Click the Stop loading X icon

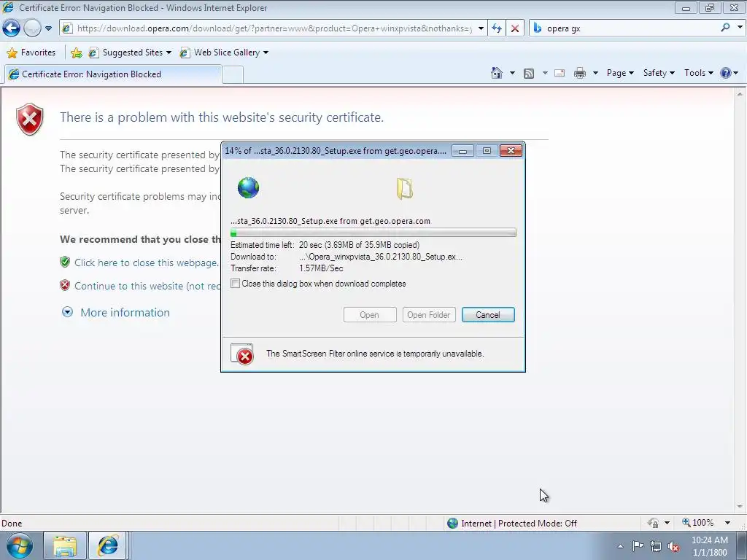514,28
